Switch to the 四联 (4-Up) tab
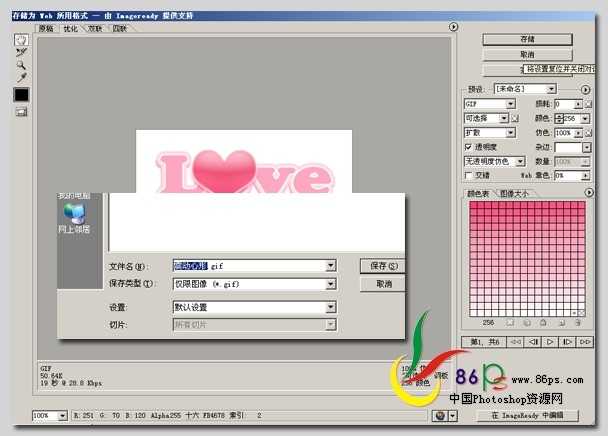Viewport: 608px width, 436px height. (119, 28)
